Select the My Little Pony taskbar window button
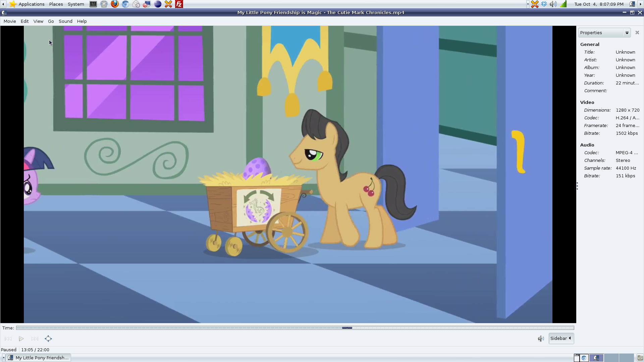Viewport: 644px width, 362px height. point(39,358)
